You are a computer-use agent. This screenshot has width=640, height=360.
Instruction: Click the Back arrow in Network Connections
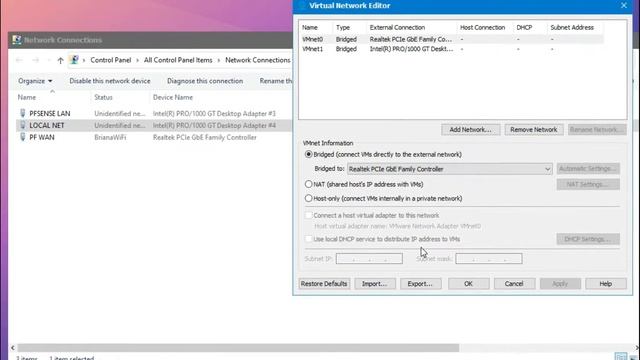tap(19, 60)
